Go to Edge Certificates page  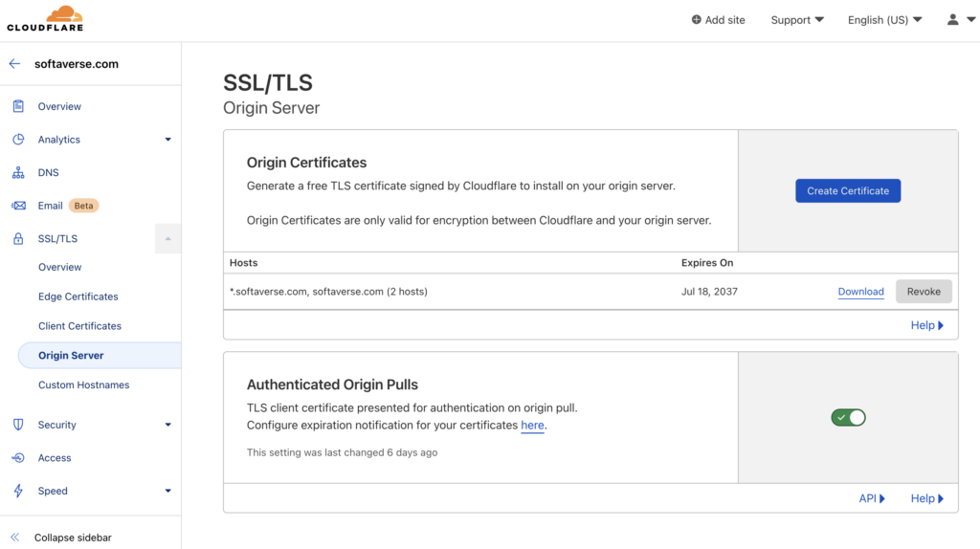[78, 296]
